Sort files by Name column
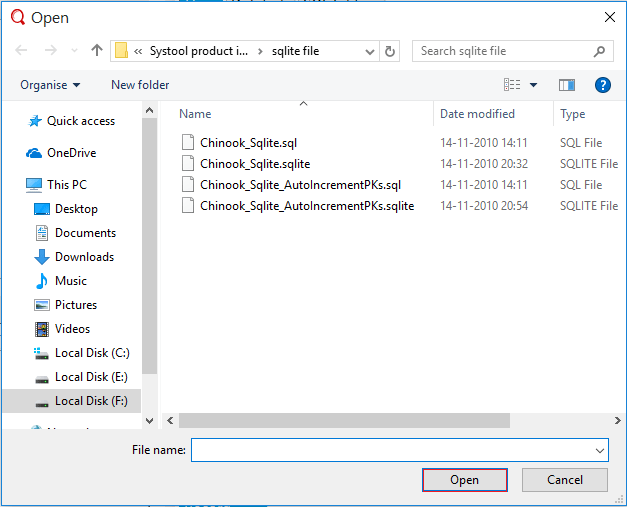 click(x=195, y=114)
